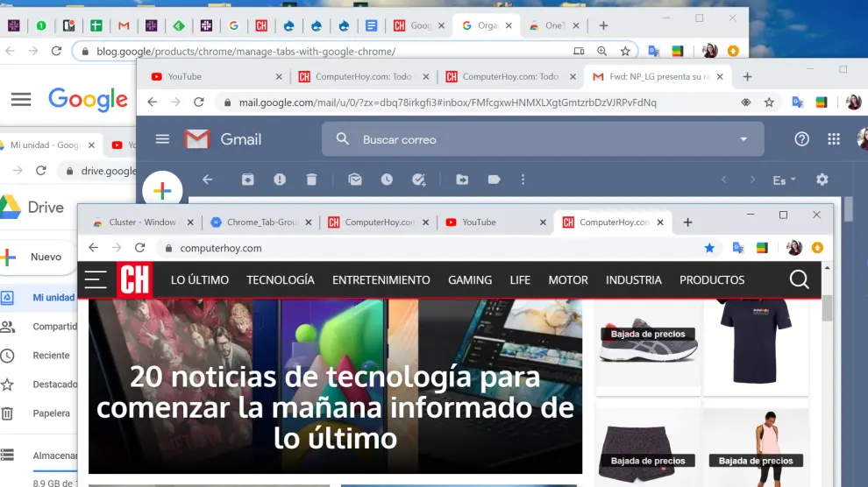Select TECNOLOGÍA in the ComputerHoy menu

(x=281, y=280)
